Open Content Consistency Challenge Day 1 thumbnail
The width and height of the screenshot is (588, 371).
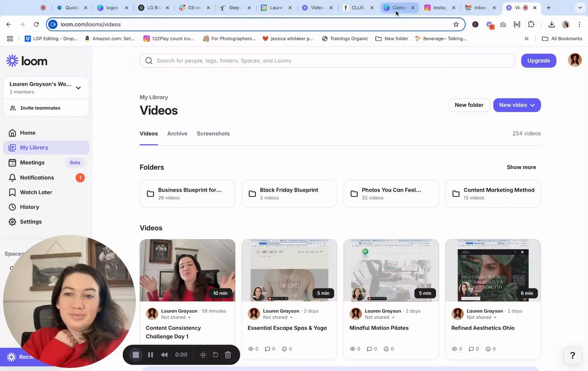pyautogui.click(x=187, y=270)
